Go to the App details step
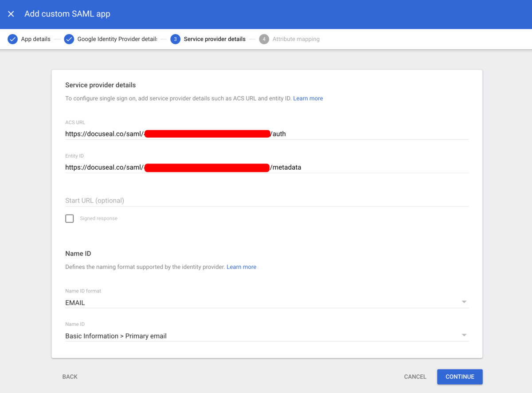Image resolution: width=532 pixels, height=393 pixels. click(35, 39)
